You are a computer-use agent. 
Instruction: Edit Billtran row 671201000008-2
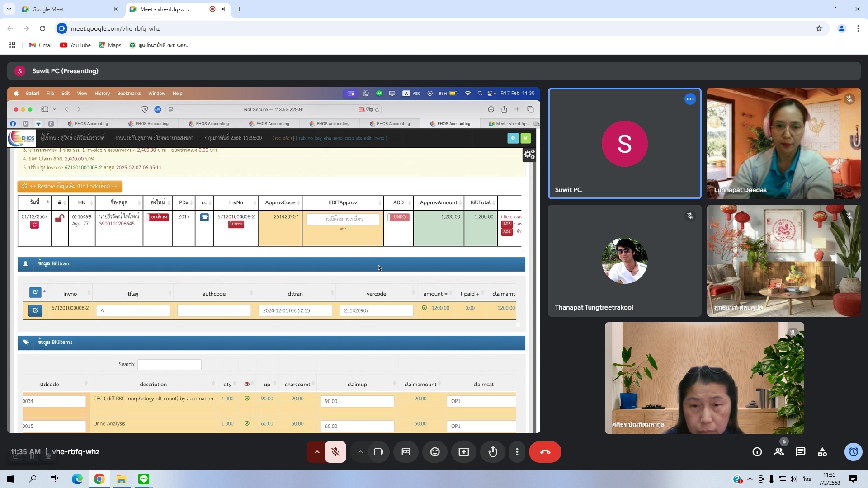click(x=35, y=310)
